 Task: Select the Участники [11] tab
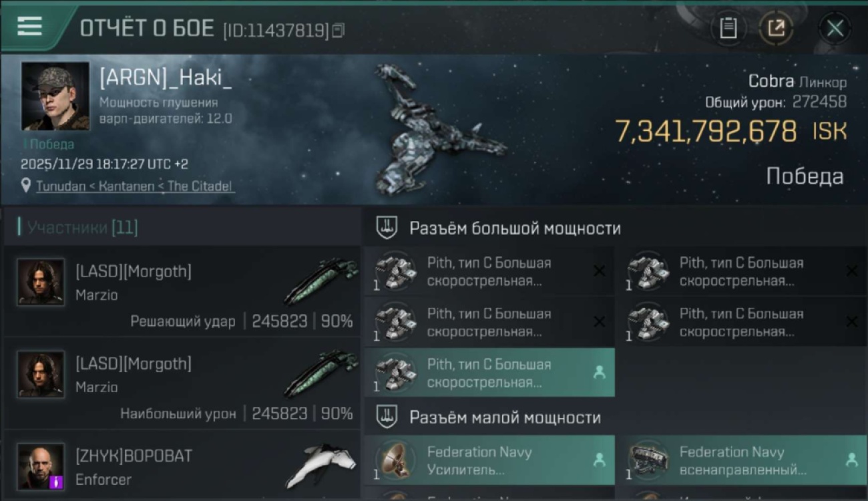[82, 227]
